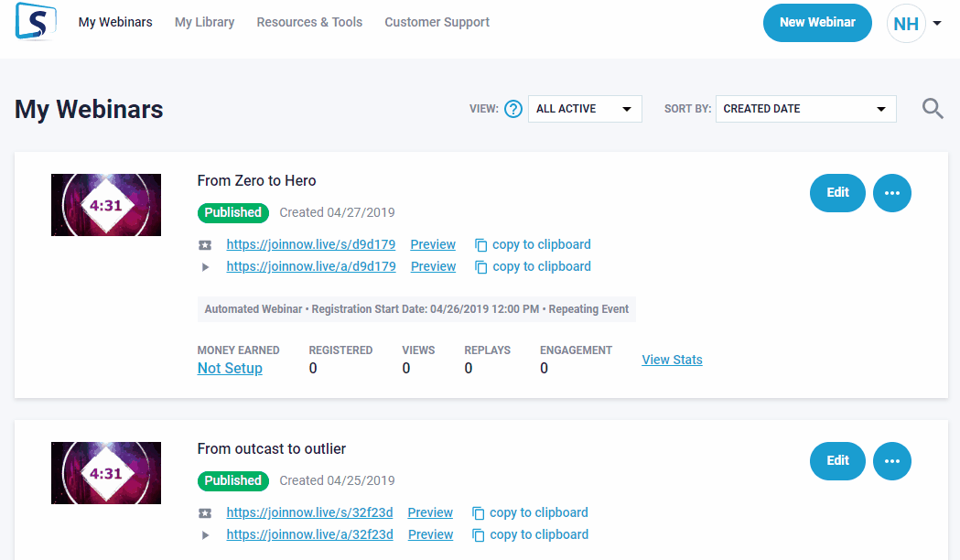Go to My Webinars tab
960x560 pixels.
(x=115, y=22)
